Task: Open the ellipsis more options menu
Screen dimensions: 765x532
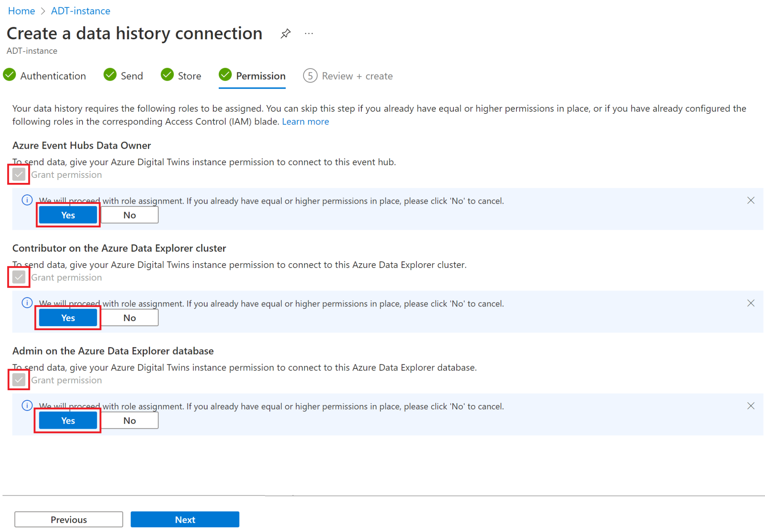Action: [309, 33]
